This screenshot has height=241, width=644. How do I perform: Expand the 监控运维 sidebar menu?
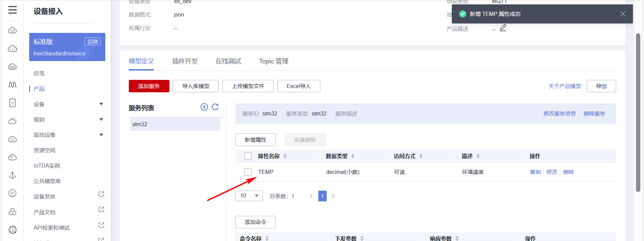[101, 135]
